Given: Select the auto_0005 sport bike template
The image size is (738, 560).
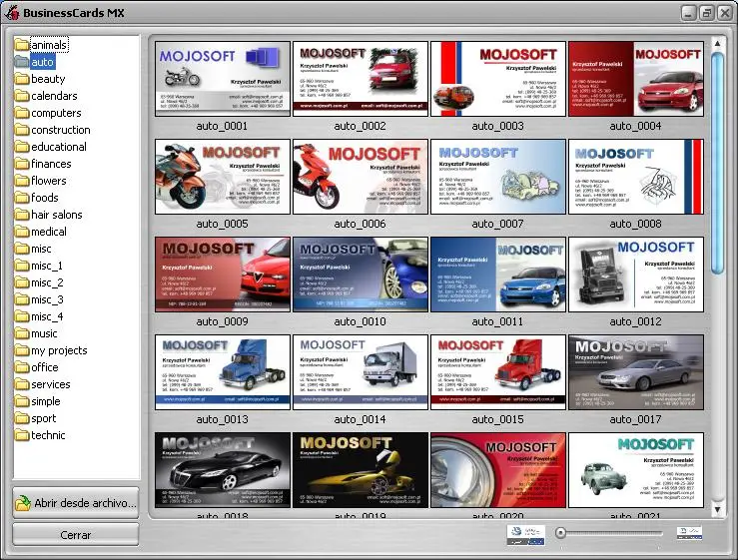Looking at the screenshot, I should click(x=222, y=177).
